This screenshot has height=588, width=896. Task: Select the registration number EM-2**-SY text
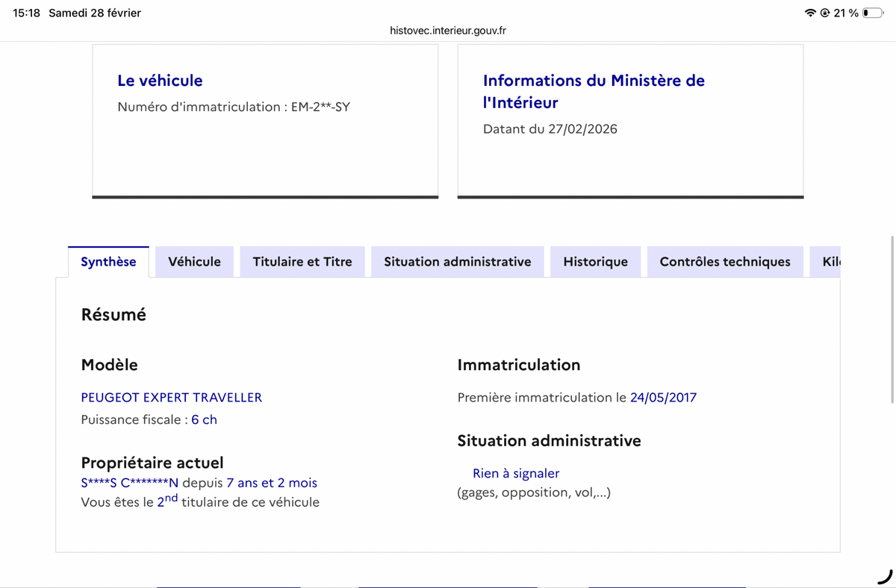[x=320, y=107]
